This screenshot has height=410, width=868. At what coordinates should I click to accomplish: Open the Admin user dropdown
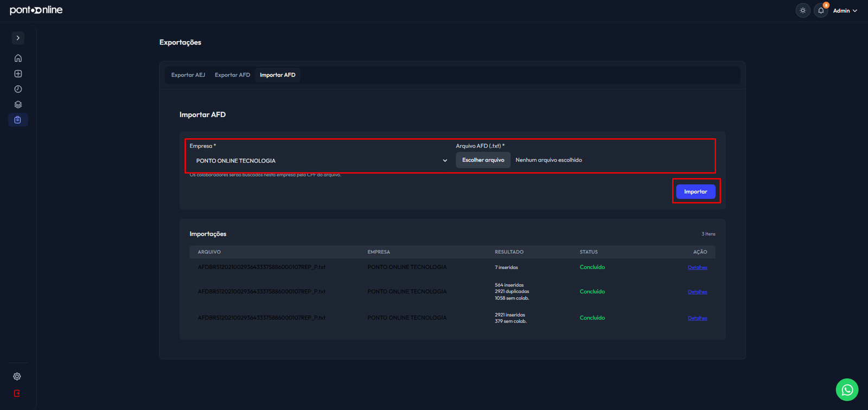coord(845,11)
